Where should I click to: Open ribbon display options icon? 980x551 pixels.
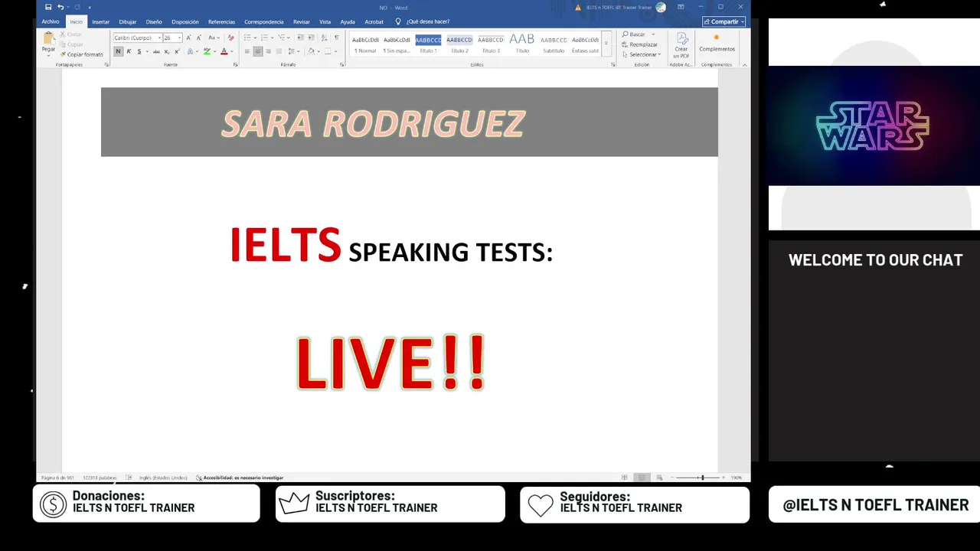[x=681, y=7]
